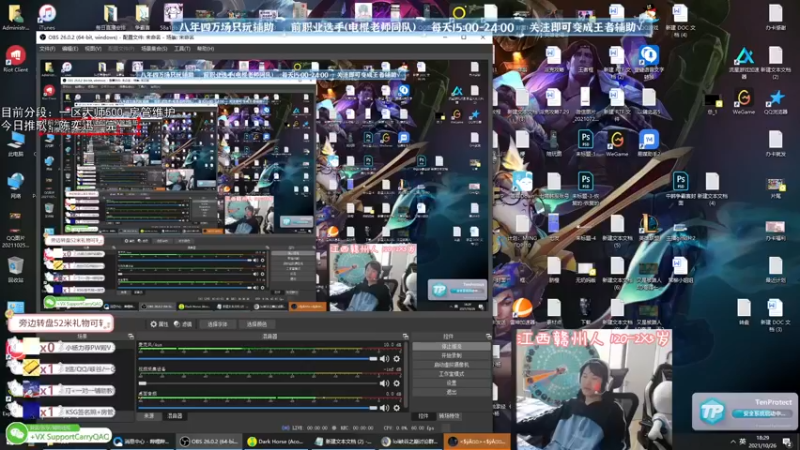Click the 退出 exit button in controls
Image resolution: width=800 pixels, height=450 pixels.
(x=451, y=392)
